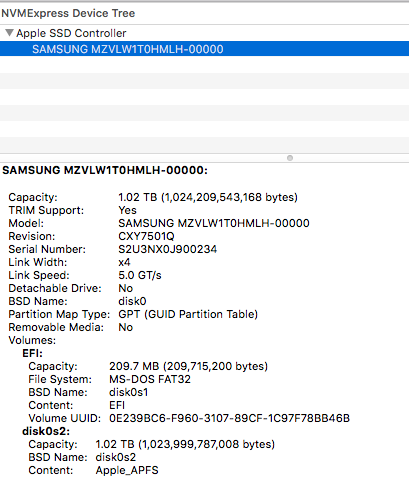Select the highlighted SAMSUNG MZVLW1T0HMLH-00000 device row

click(204, 49)
